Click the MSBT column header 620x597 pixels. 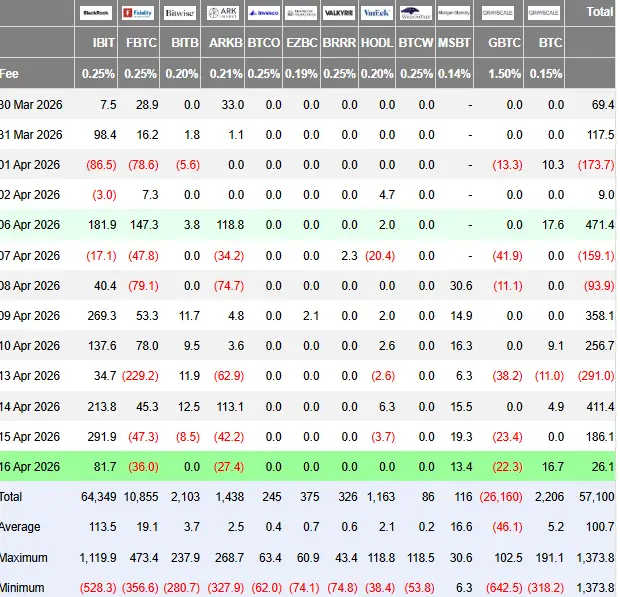(454, 43)
